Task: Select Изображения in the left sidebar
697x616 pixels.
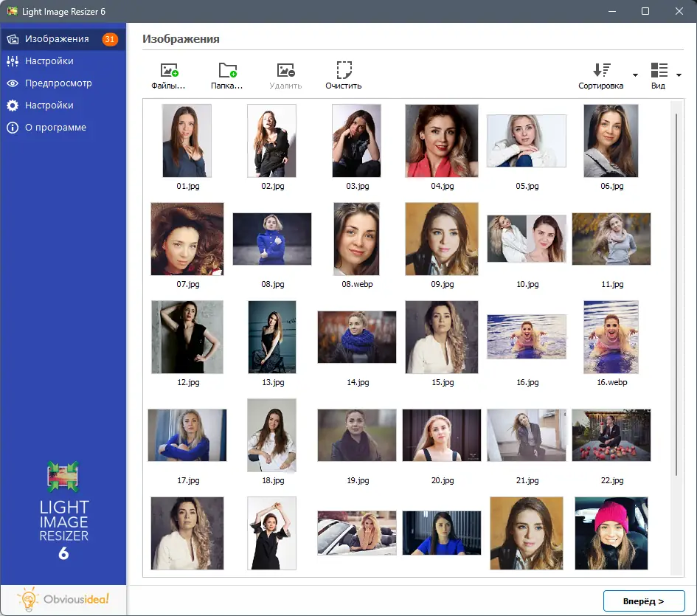Action: coord(52,38)
